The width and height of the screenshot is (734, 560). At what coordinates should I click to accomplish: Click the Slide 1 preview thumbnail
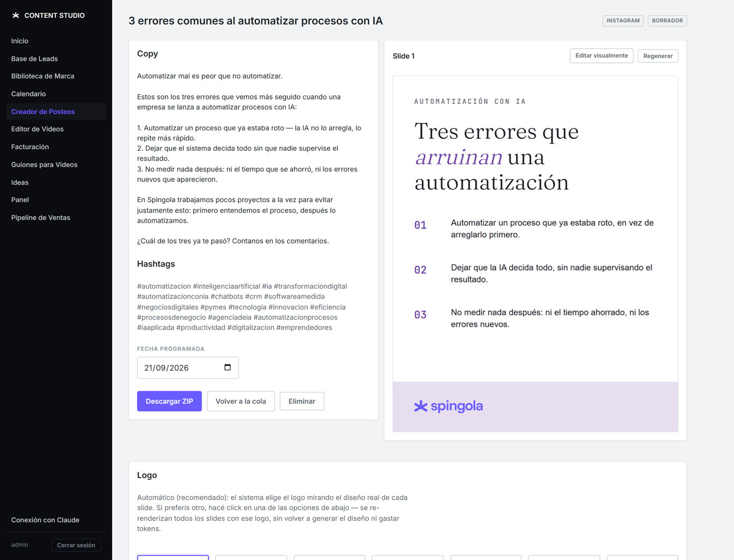535,254
